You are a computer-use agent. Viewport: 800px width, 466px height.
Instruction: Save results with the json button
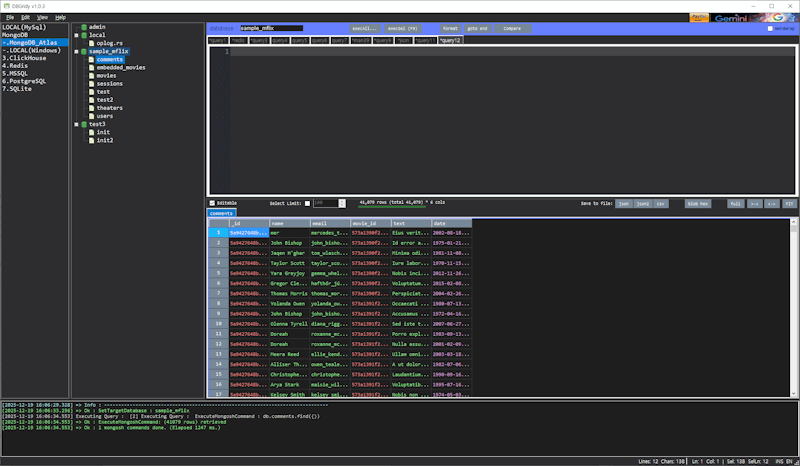(x=623, y=204)
